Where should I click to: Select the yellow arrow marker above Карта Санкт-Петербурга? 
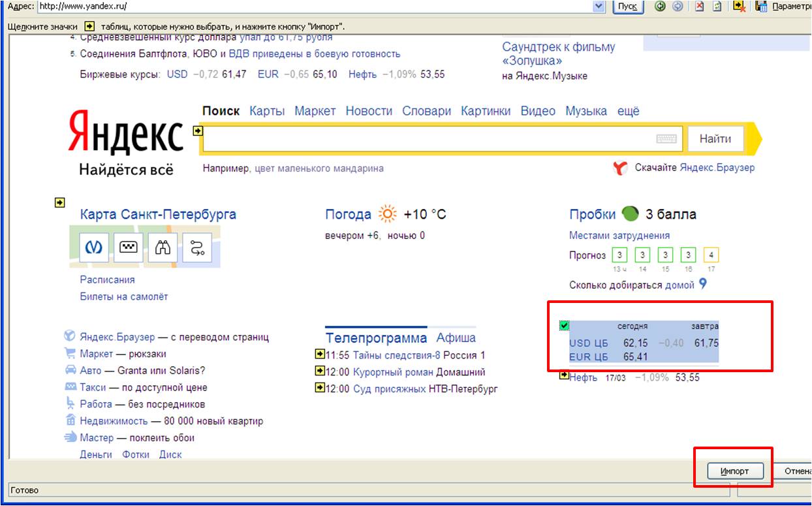coord(59,203)
